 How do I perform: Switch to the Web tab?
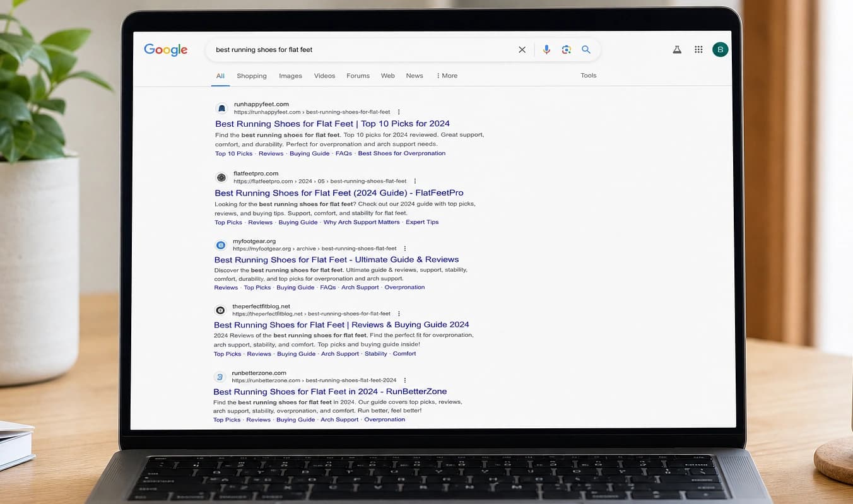click(388, 76)
